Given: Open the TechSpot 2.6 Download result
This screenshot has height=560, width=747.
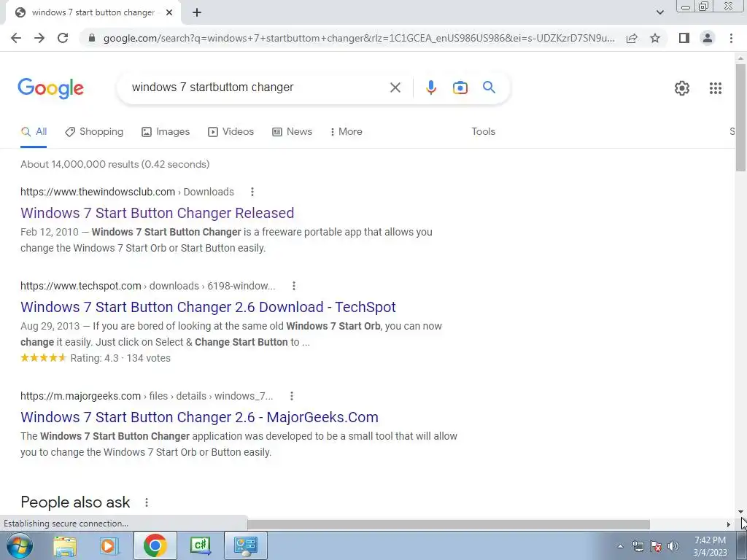Looking at the screenshot, I should tap(208, 307).
